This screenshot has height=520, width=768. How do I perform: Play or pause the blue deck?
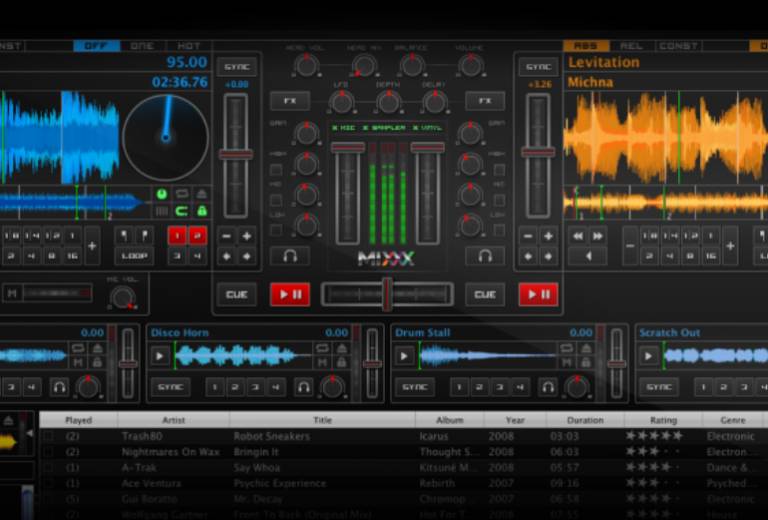click(x=290, y=294)
